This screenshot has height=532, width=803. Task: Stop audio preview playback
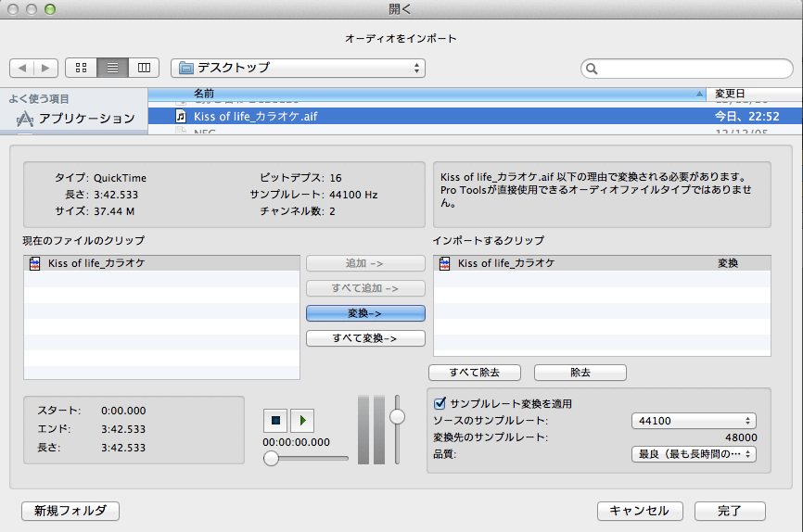275,421
